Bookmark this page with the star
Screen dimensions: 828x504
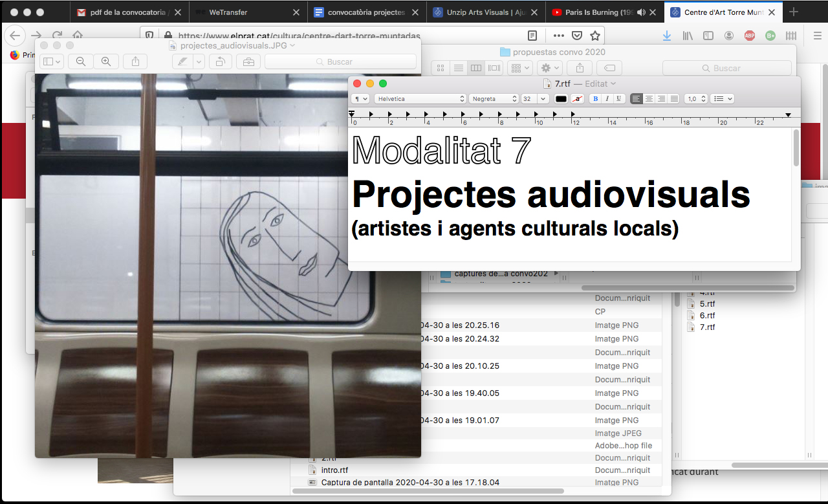595,36
